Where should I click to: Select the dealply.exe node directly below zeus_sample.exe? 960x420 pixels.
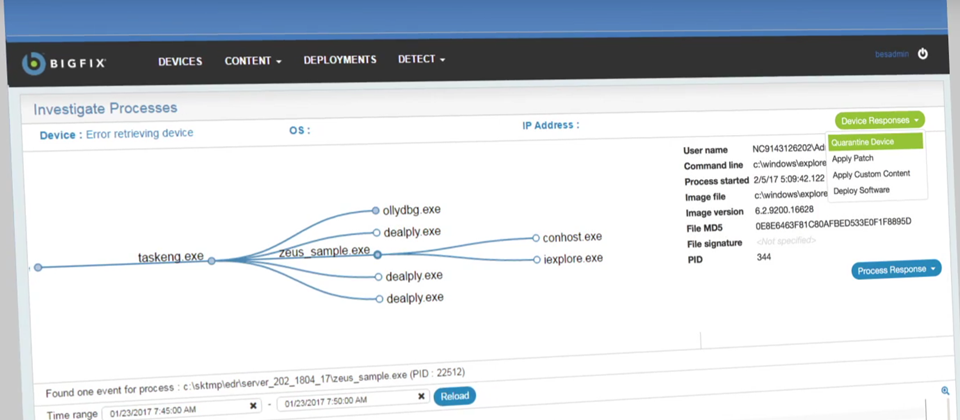coord(378,277)
